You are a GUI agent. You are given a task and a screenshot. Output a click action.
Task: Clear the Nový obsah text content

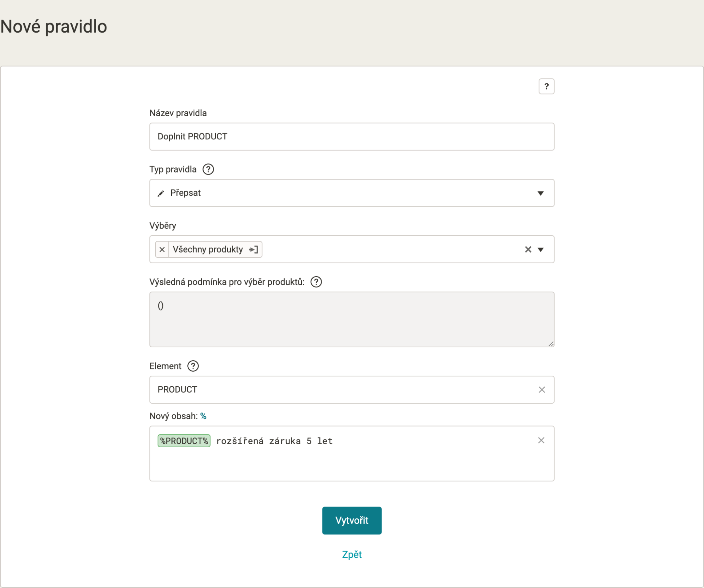point(541,440)
